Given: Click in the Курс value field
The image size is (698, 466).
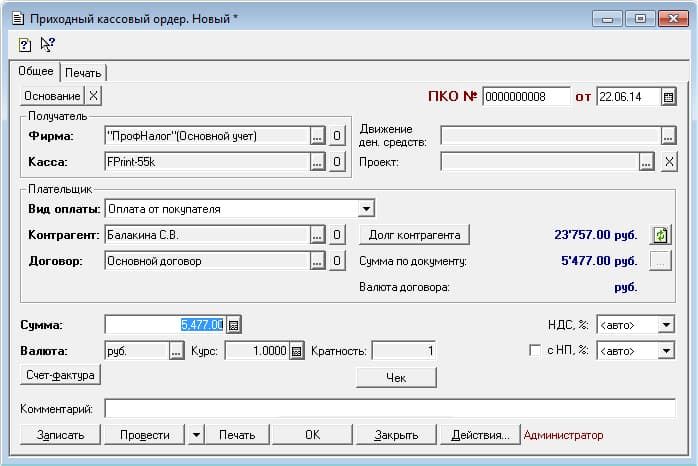Looking at the screenshot, I should click(x=257, y=351).
